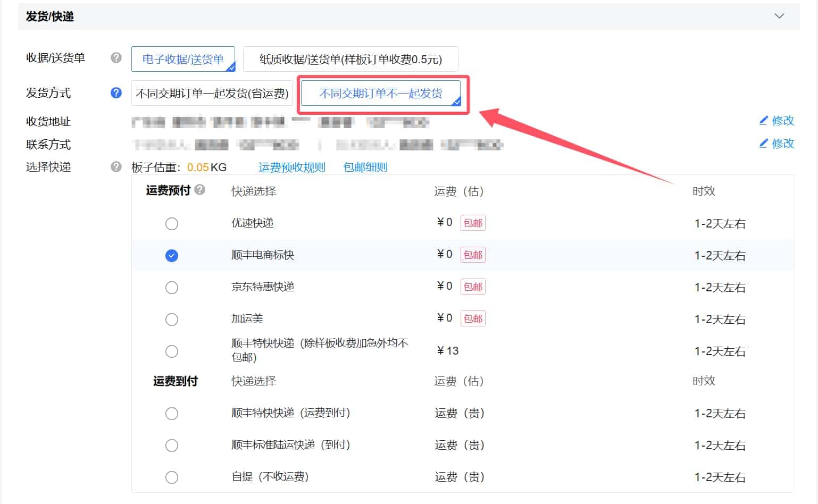818x504 pixels.
Task: Click the red 包邮 badge beside 顺丰电商标快
Action: click(x=472, y=255)
